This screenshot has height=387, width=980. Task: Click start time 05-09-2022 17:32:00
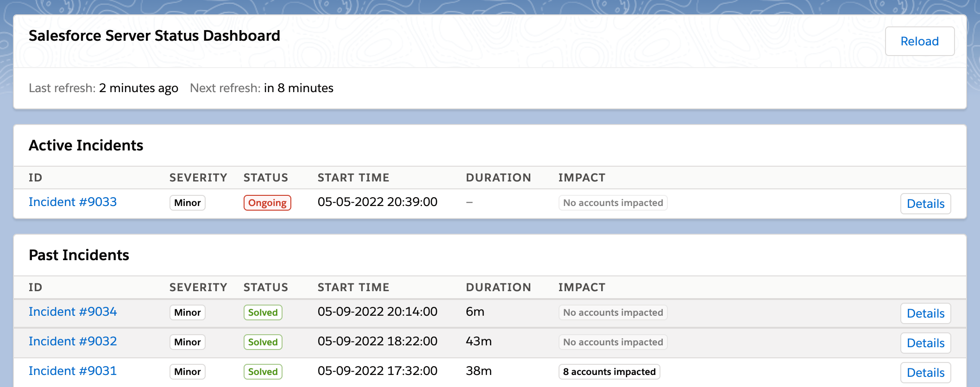coord(377,371)
